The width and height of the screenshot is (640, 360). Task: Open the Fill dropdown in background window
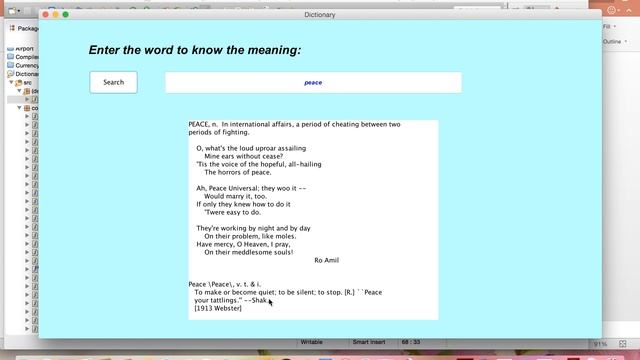(x=610, y=27)
